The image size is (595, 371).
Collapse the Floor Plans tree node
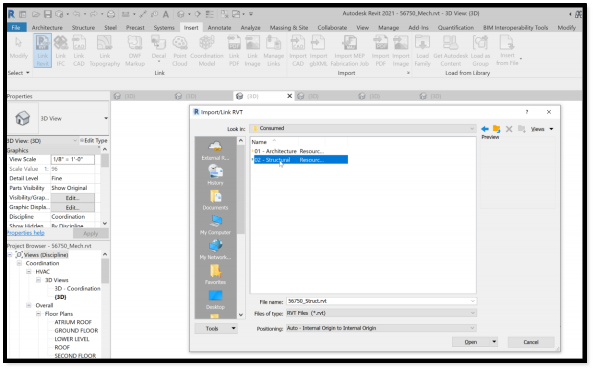(x=38, y=314)
